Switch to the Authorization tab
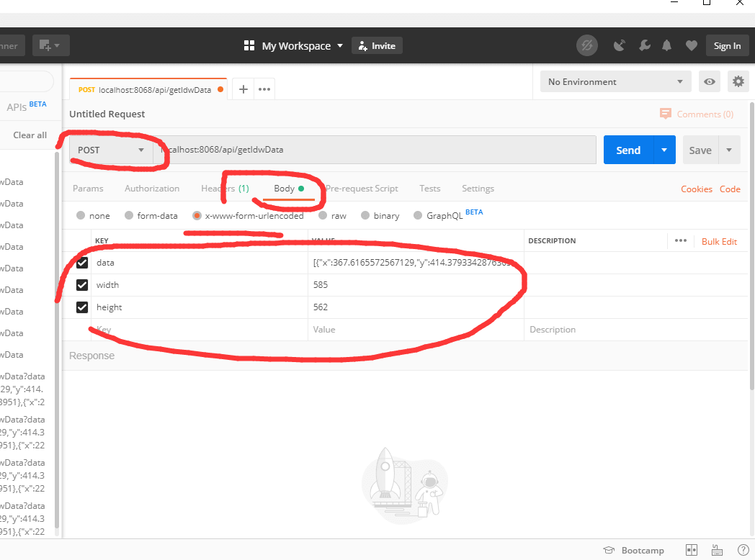The height and width of the screenshot is (560, 755). click(152, 189)
